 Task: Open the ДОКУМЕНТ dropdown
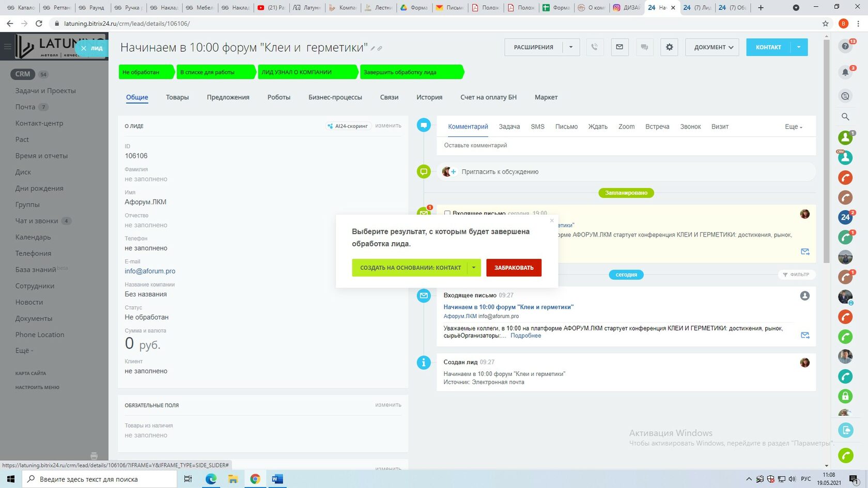(712, 47)
